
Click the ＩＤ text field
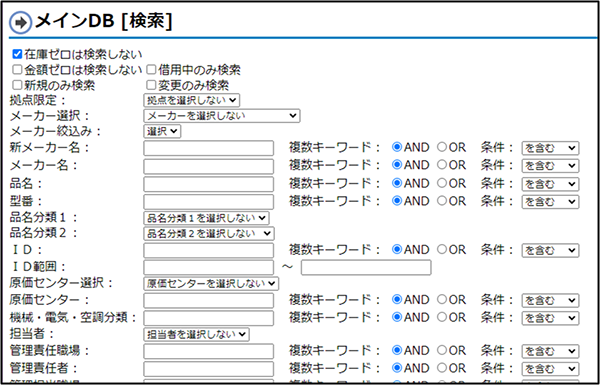pos(209,250)
